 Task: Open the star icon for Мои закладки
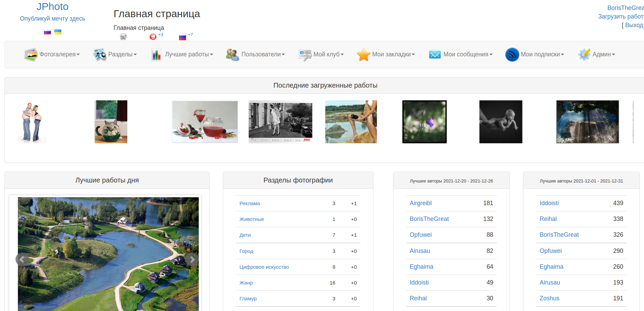363,54
